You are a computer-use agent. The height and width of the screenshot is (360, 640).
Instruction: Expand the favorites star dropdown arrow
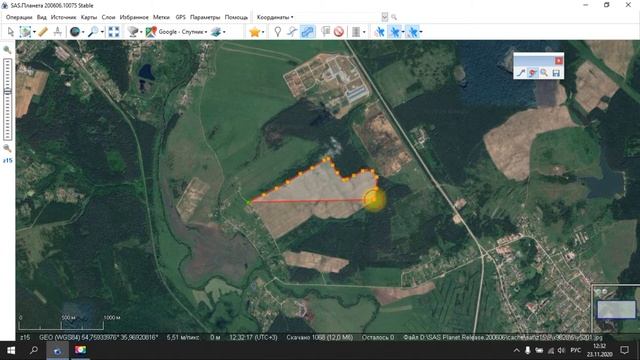262,32
